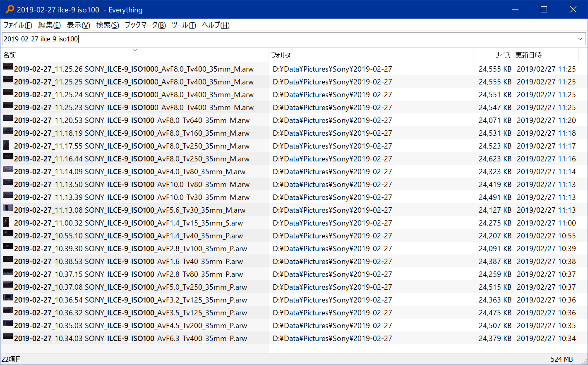
Task: Click thumbnail of 11.13.50 AvF10.0 file
Action: click(x=7, y=182)
